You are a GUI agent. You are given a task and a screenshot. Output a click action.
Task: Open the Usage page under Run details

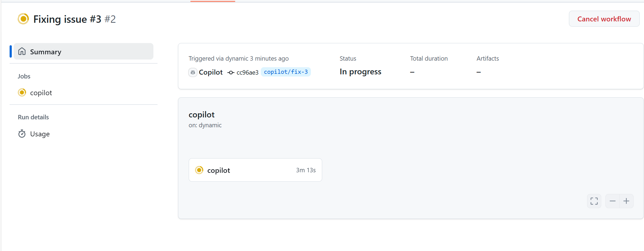coord(40,134)
